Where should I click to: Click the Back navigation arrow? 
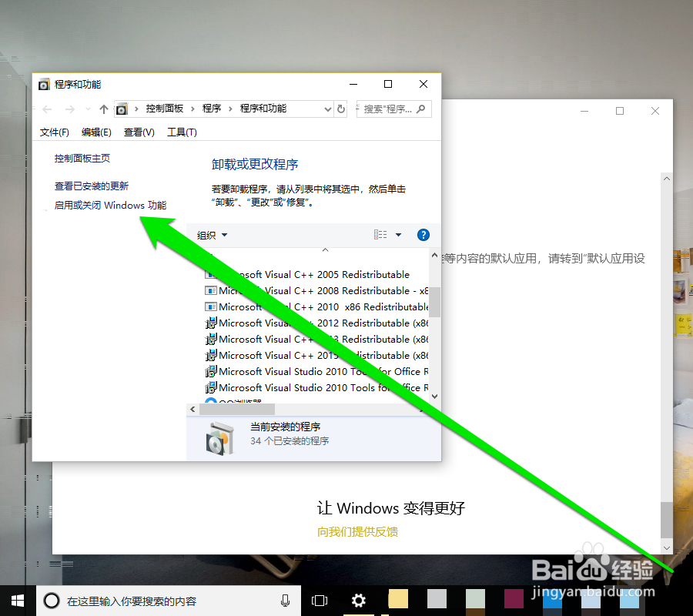pos(47,109)
